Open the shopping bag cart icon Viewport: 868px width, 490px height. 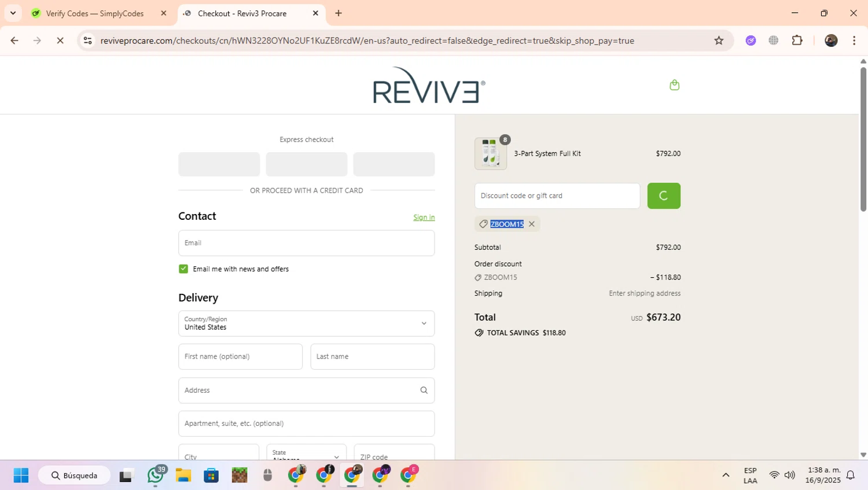pyautogui.click(x=674, y=85)
